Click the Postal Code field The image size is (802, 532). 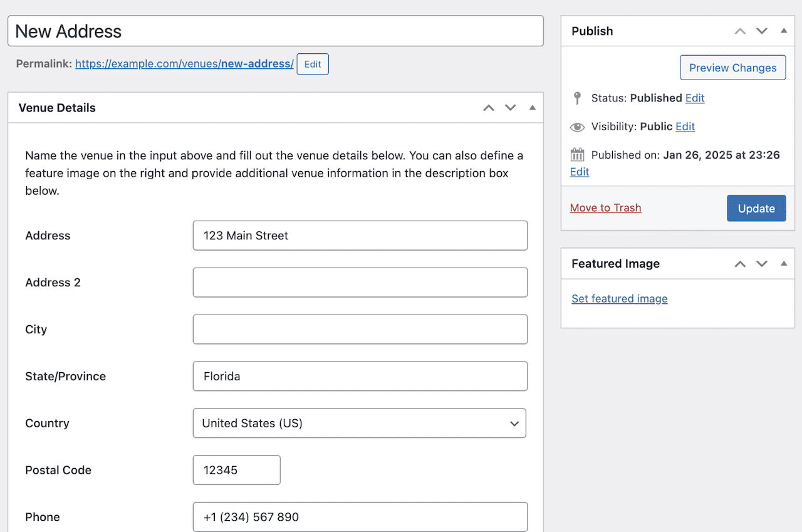[236, 470]
